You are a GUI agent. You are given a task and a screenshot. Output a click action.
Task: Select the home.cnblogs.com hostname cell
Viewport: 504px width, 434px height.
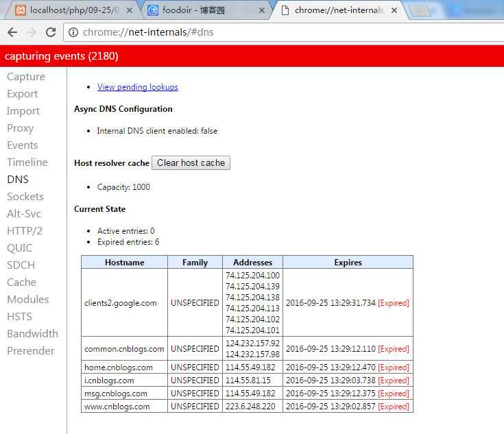point(124,367)
